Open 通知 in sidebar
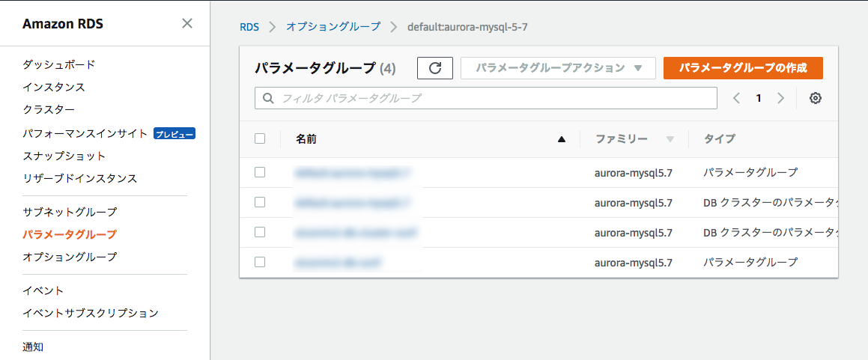The height and width of the screenshot is (360, 868). [33, 347]
